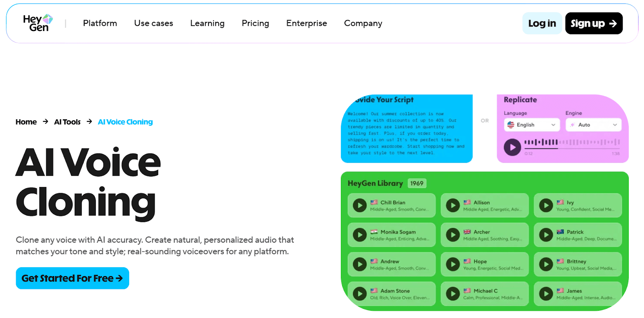Seek in the Replicate audio waveform
Viewport: 644px width, 318px height.
tap(572, 142)
